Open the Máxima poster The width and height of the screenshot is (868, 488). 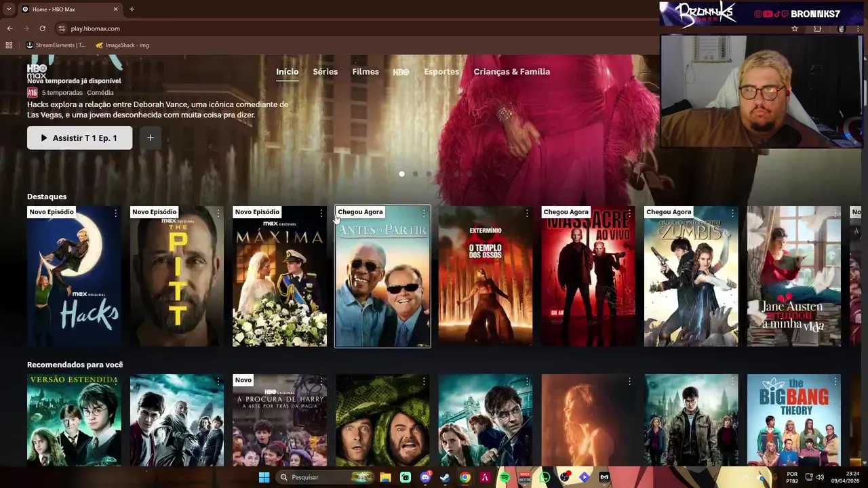pos(279,277)
